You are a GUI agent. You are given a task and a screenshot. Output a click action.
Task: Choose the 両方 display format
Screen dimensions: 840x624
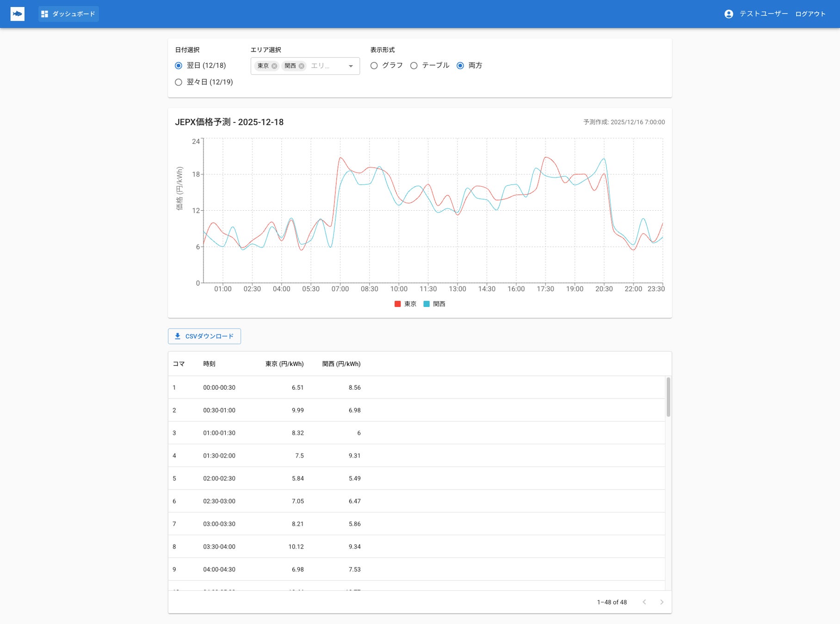click(x=460, y=66)
